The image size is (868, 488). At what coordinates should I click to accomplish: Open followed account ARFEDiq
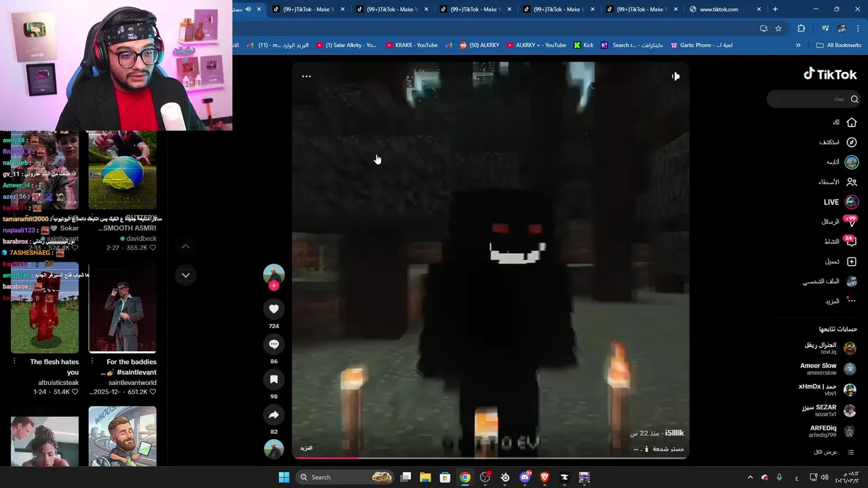click(831, 432)
